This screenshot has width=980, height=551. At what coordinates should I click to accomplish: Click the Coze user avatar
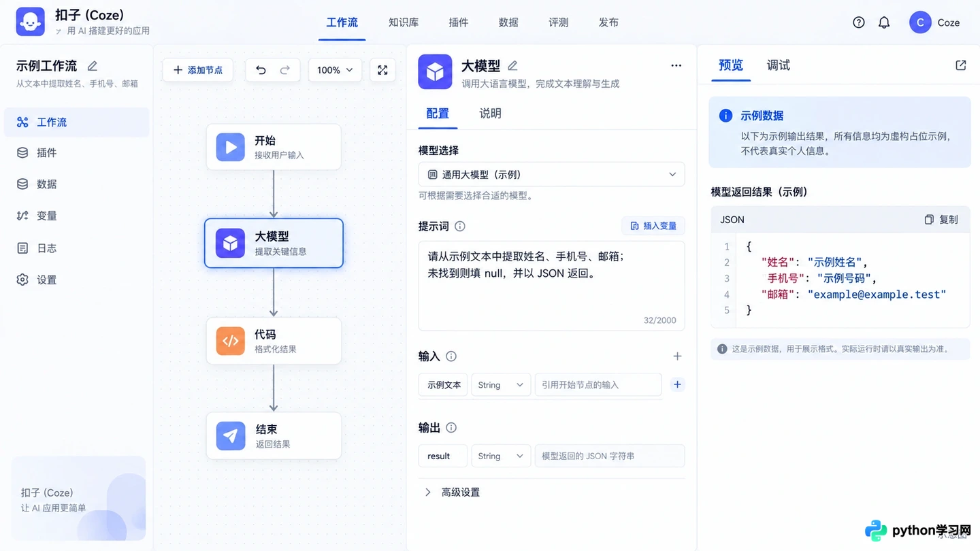point(920,22)
